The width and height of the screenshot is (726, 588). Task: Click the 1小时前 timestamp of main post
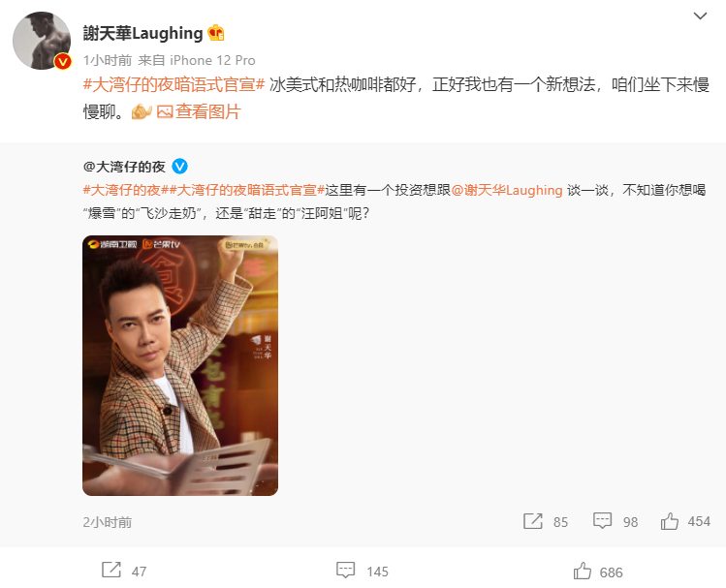pos(108,60)
